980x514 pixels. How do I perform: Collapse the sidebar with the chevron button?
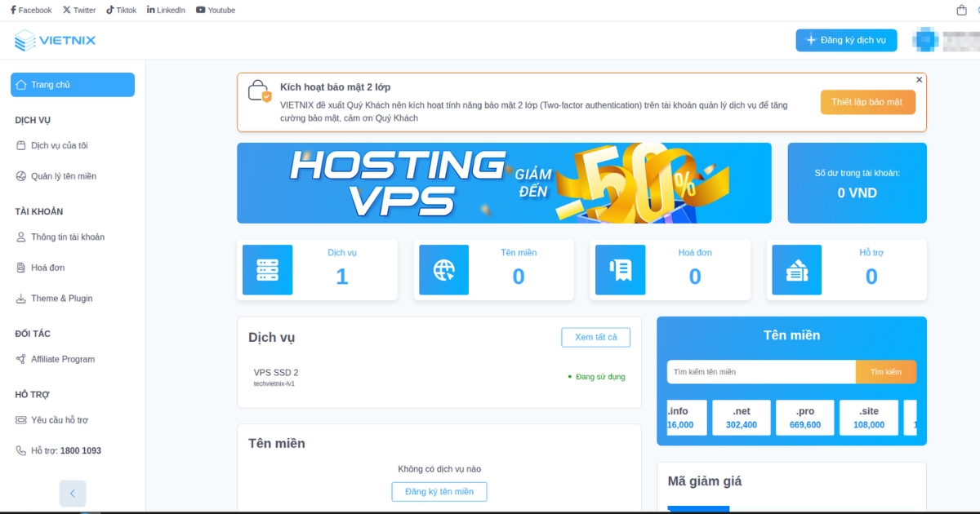73,493
